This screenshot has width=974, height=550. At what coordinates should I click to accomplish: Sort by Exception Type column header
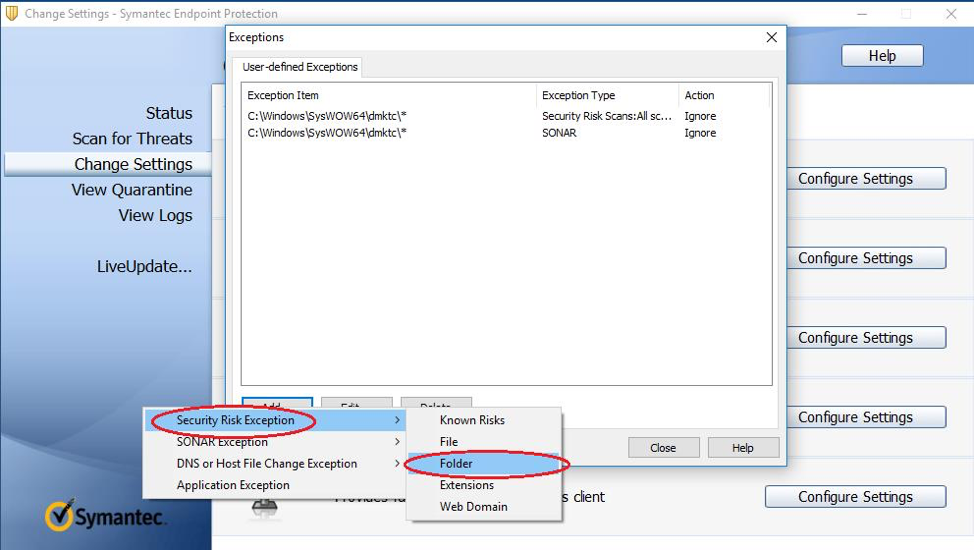pyautogui.click(x=608, y=95)
